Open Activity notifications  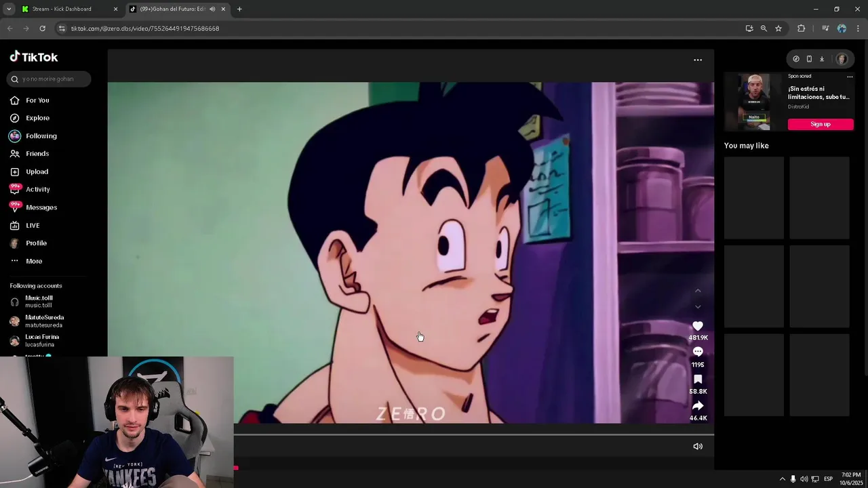[x=38, y=189]
